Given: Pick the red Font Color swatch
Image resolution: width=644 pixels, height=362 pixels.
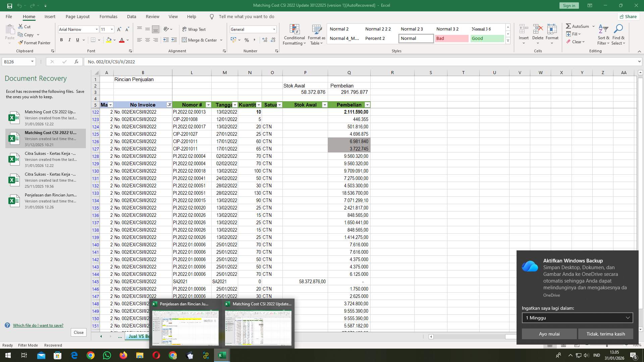Looking at the screenshot, I should [122, 40].
